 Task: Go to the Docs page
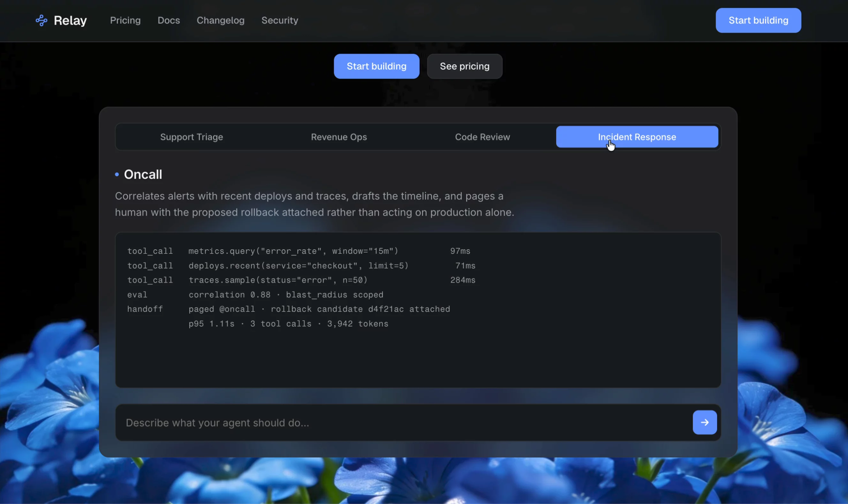169,20
